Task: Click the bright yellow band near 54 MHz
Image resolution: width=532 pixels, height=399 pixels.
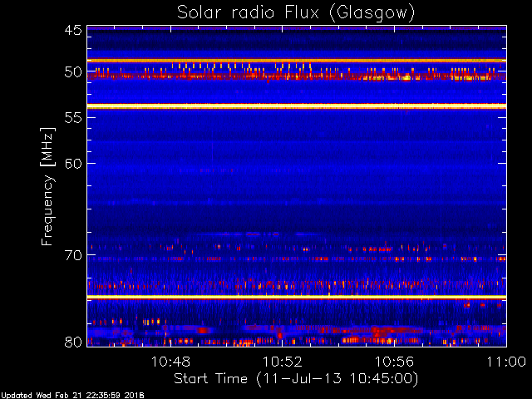Action: (x=297, y=106)
